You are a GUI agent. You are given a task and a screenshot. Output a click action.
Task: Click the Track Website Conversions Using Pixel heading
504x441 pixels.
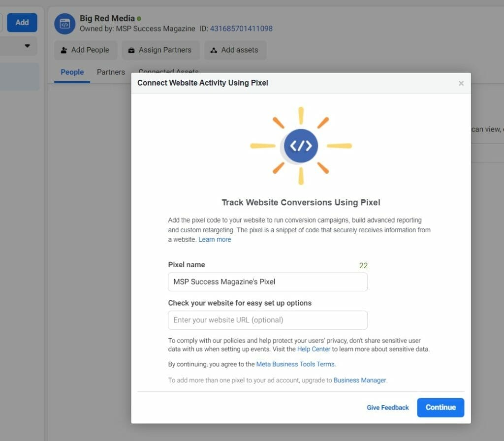301,202
